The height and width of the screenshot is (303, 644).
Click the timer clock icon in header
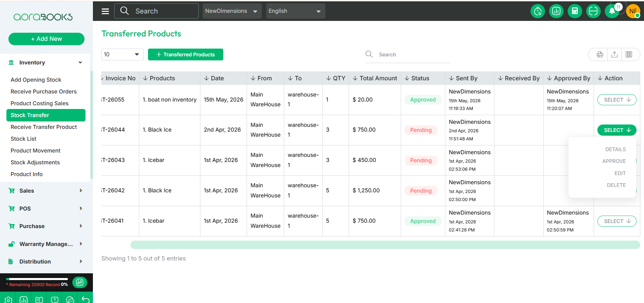point(538,11)
